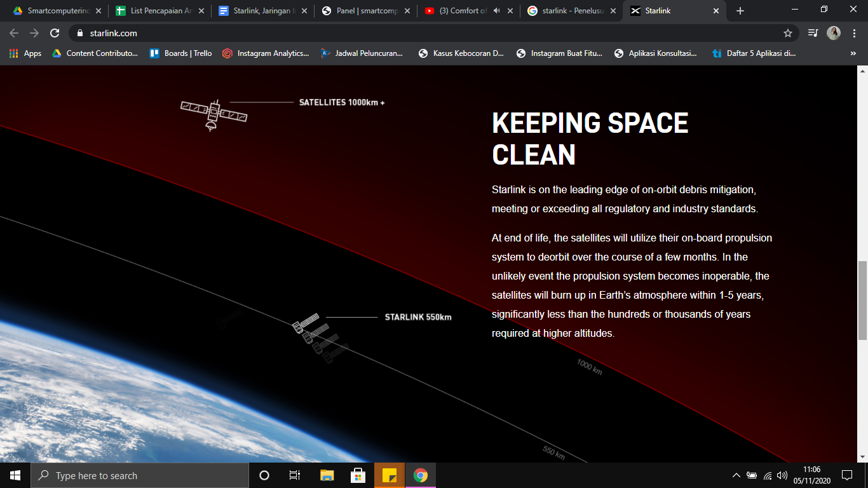Switch to the Panel smartcomputing tab

pyautogui.click(x=365, y=11)
